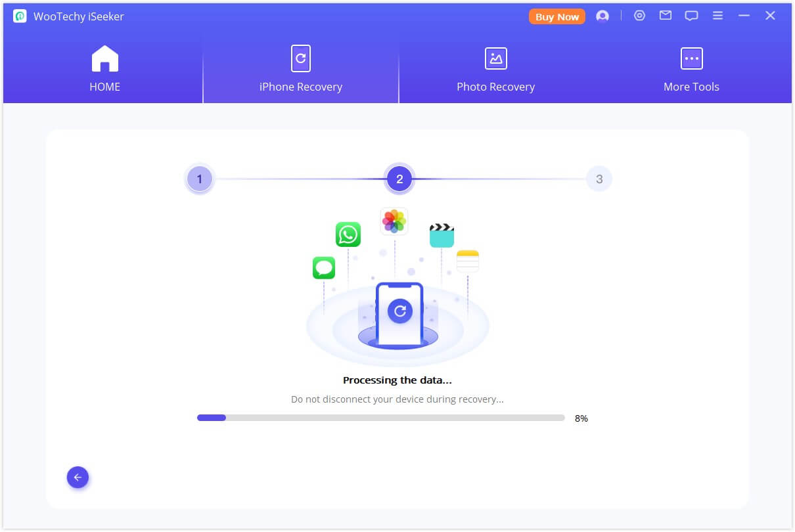Open the settings gear icon

(x=639, y=15)
